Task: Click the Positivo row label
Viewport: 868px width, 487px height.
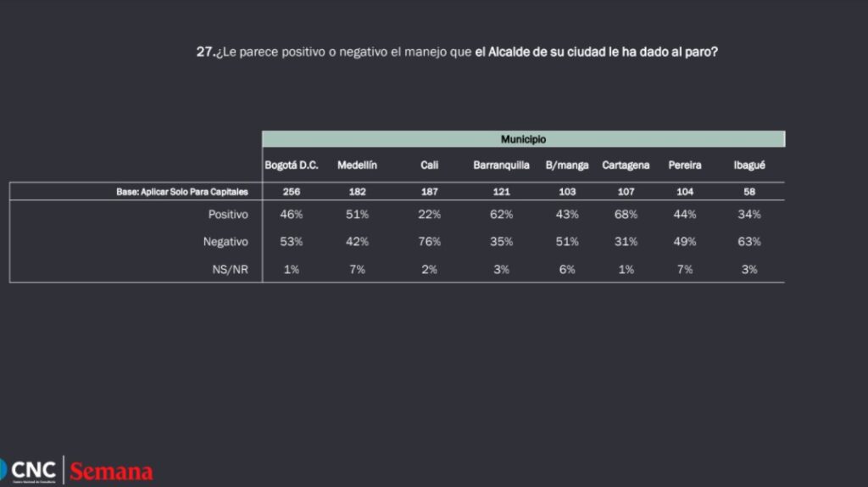Action: click(x=228, y=215)
